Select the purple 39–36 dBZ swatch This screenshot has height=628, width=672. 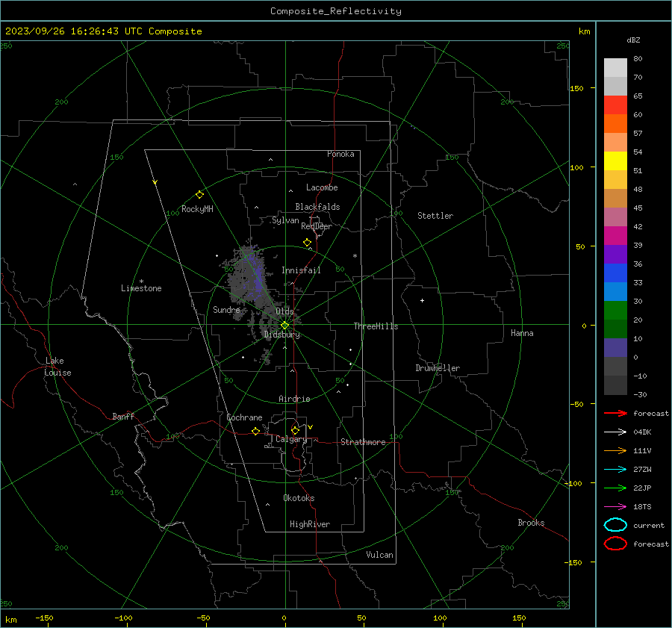[615, 255]
